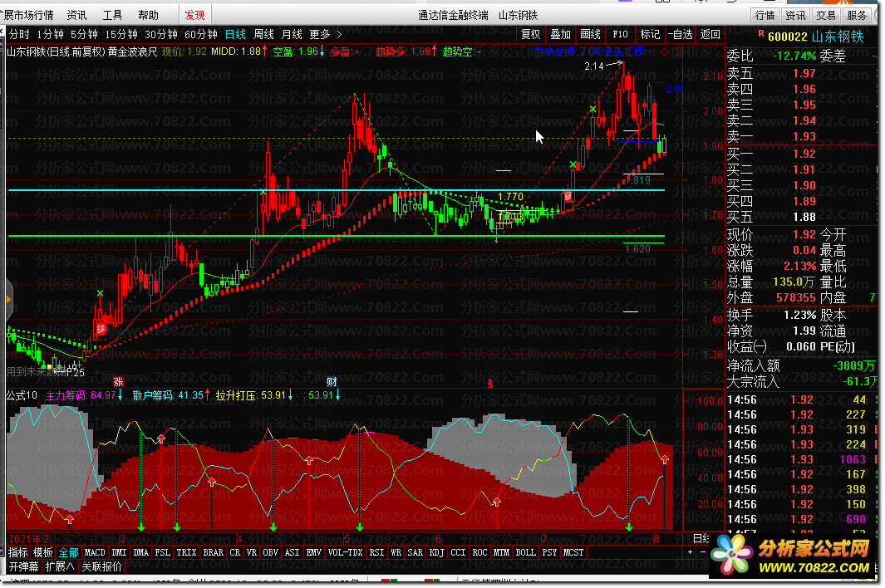Toggle the 开弹幕 bullet comments
885x588 pixels.
point(24,566)
